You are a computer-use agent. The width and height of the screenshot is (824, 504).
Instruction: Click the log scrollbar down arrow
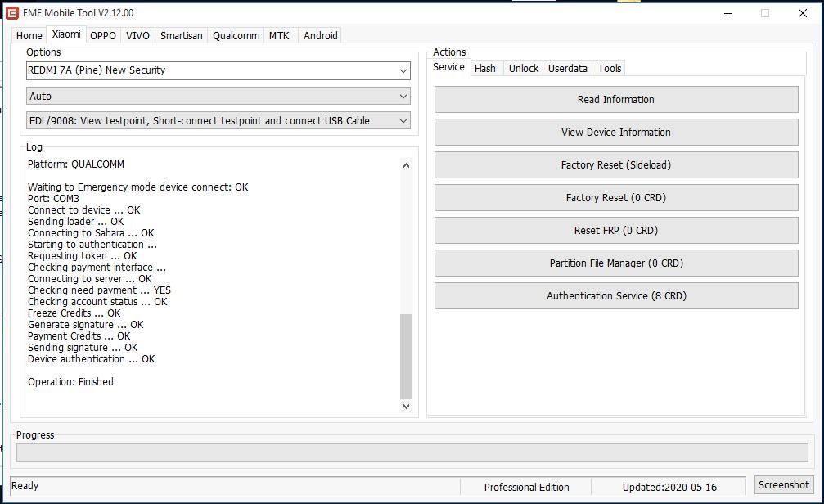point(406,406)
